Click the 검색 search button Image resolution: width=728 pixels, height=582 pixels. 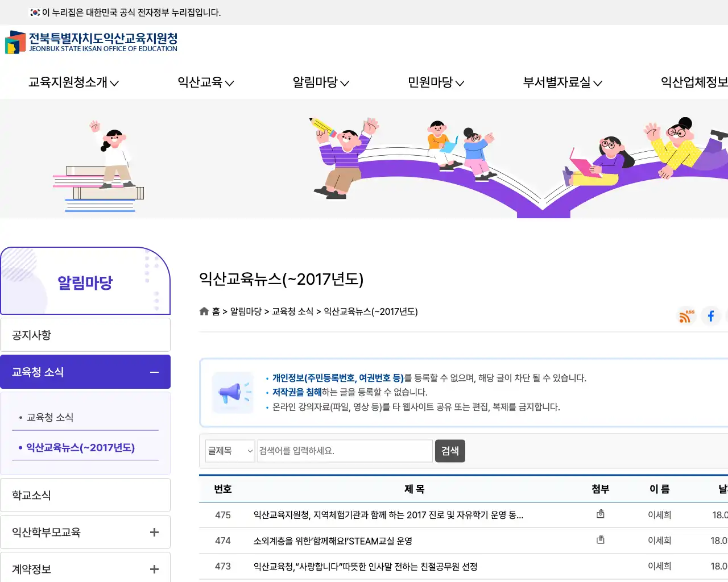pyautogui.click(x=450, y=451)
